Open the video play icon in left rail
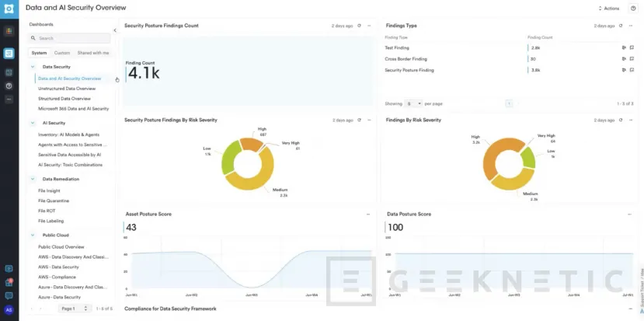Screen dimensions: 644x321 point(9,268)
